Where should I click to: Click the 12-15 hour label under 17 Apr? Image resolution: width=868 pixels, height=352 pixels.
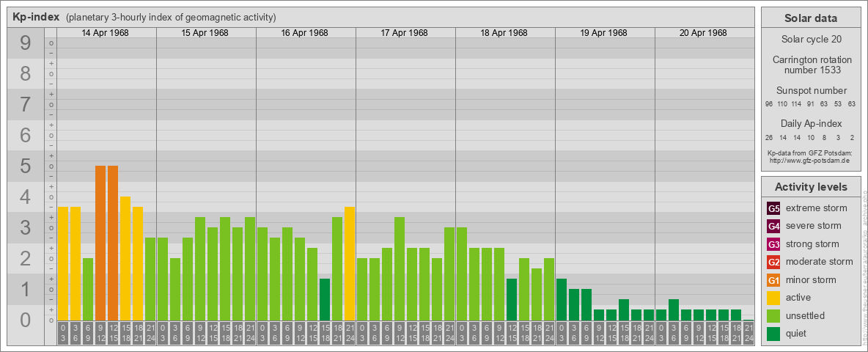(412, 333)
